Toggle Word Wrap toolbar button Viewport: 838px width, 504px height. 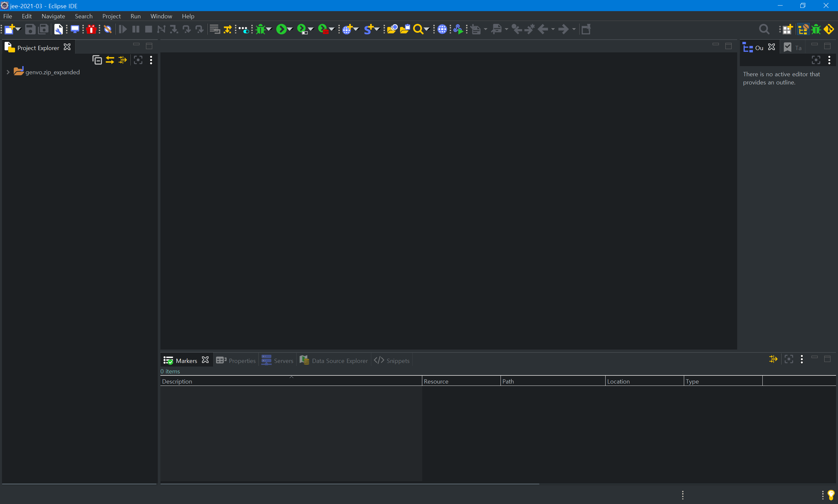click(214, 29)
